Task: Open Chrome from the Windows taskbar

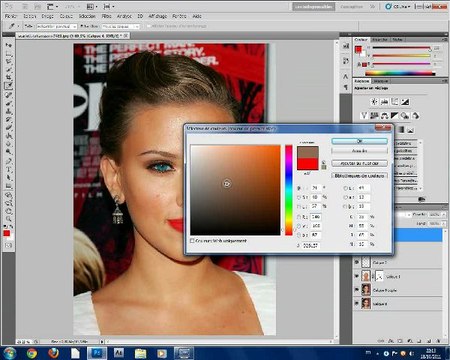Action: [32, 353]
